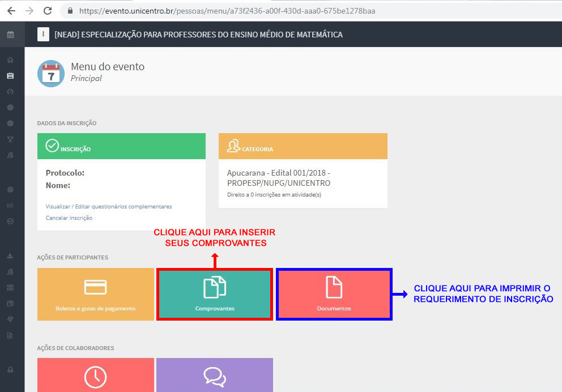Open Boletos e guias de pagamento tile
562x392 pixels.
[x=96, y=294]
